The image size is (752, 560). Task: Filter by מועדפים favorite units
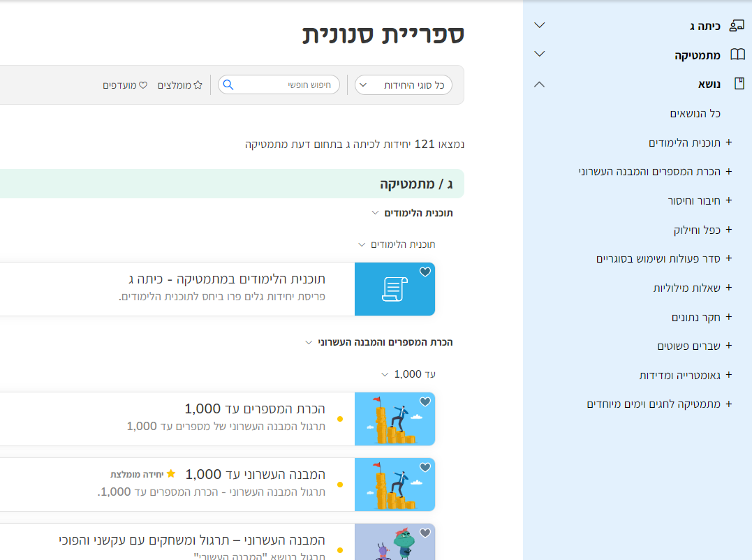pyautogui.click(x=125, y=85)
